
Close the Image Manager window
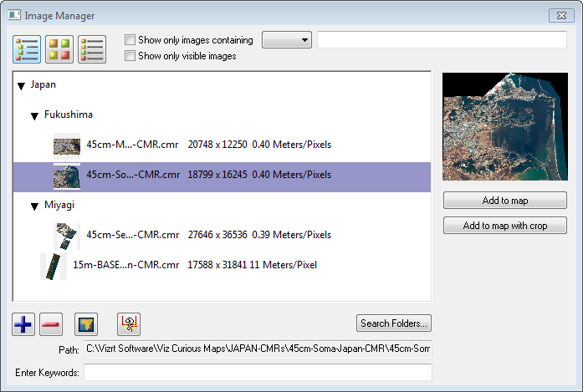(x=560, y=15)
